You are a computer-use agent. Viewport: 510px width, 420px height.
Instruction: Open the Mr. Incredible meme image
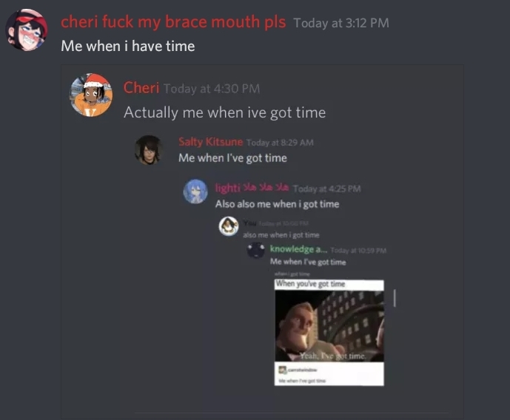tap(329, 332)
